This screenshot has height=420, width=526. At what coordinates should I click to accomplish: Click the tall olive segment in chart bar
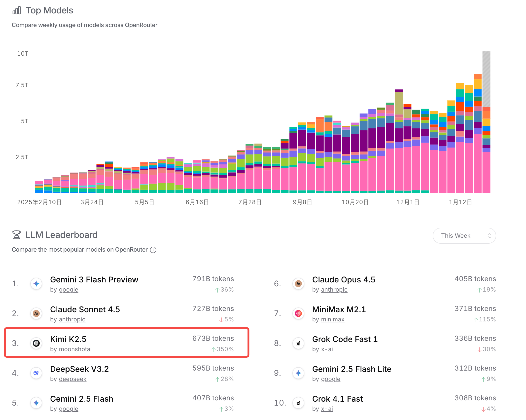tap(398, 103)
